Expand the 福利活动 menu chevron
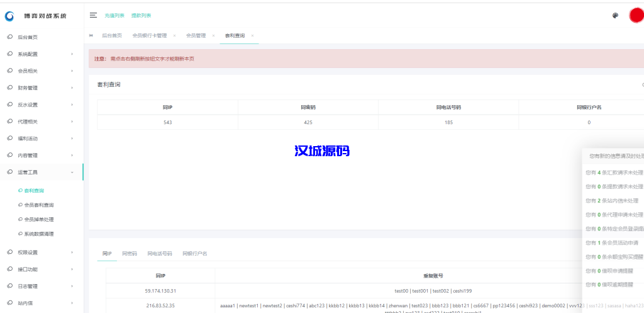This screenshot has width=644, height=313. (x=72, y=139)
